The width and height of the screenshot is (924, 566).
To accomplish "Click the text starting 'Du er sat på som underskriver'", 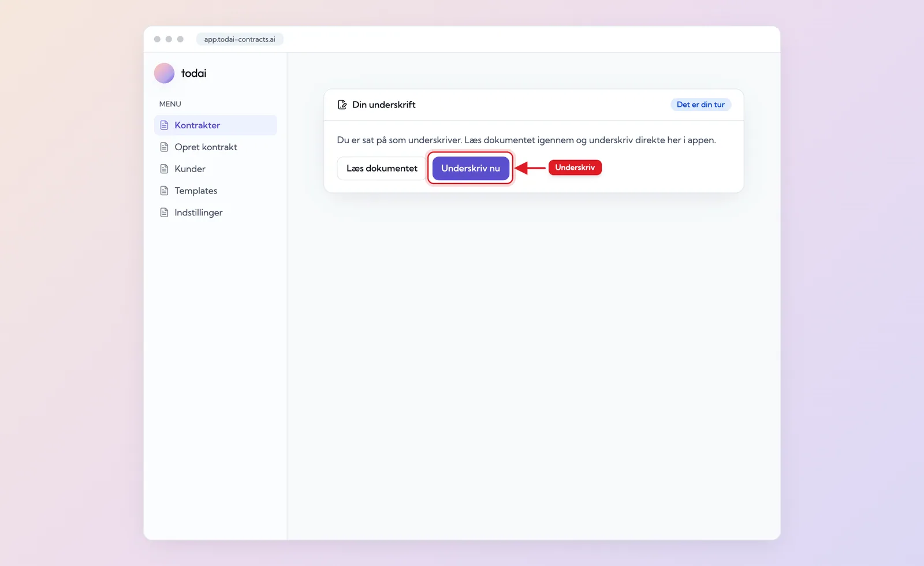I will point(526,140).
